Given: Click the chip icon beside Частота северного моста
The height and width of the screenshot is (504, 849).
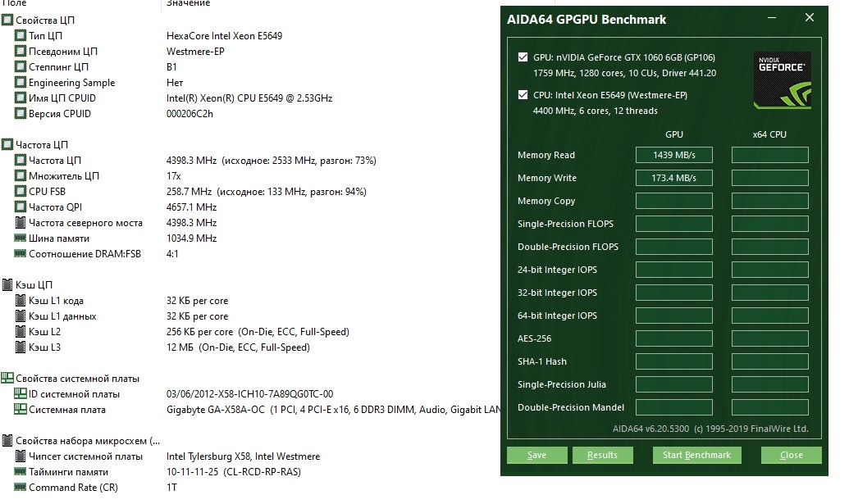Looking at the screenshot, I should (x=20, y=222).
